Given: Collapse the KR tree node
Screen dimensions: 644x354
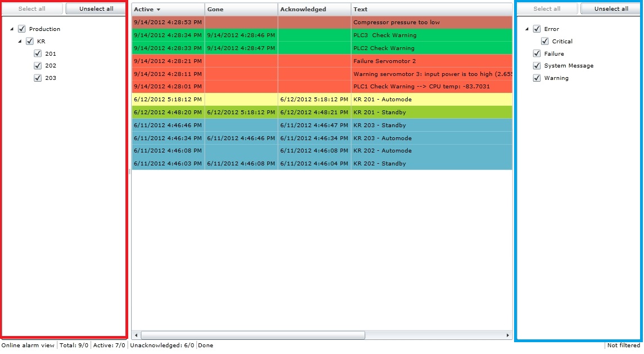Looking at the screenshot, I should pyautogui.click(x=20, y=41).
